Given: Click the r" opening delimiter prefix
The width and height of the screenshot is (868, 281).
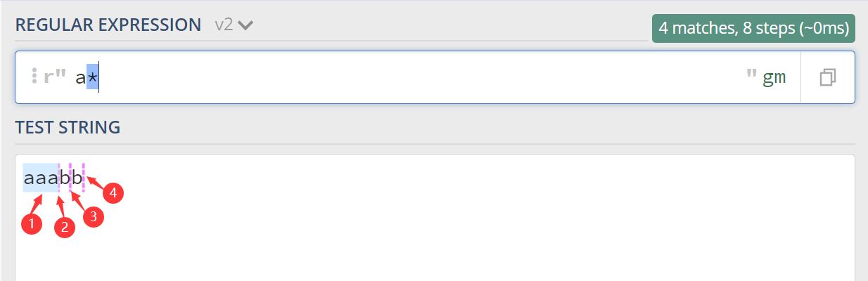Looking at the screenshot, I should [53, 77].
